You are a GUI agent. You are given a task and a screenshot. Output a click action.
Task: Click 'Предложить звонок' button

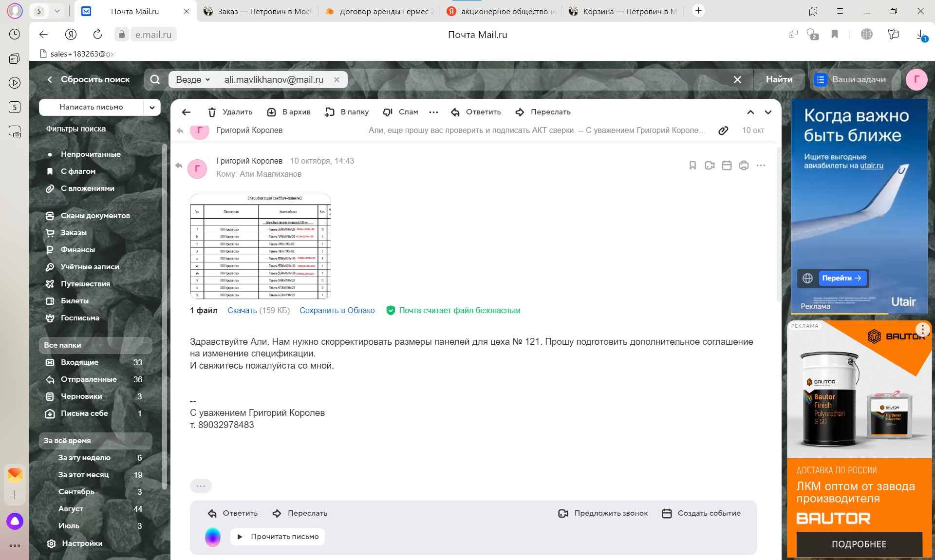tap(603, 513)
